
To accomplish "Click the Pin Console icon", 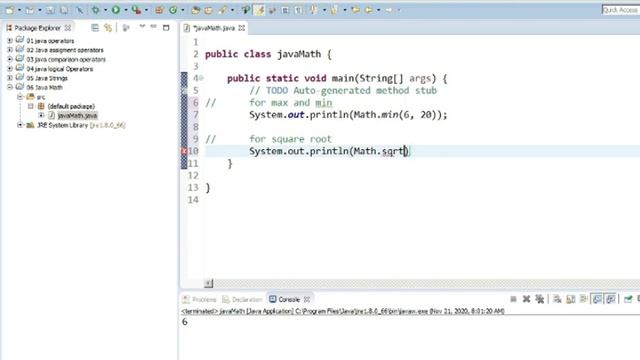I will (x=628, y=299).
